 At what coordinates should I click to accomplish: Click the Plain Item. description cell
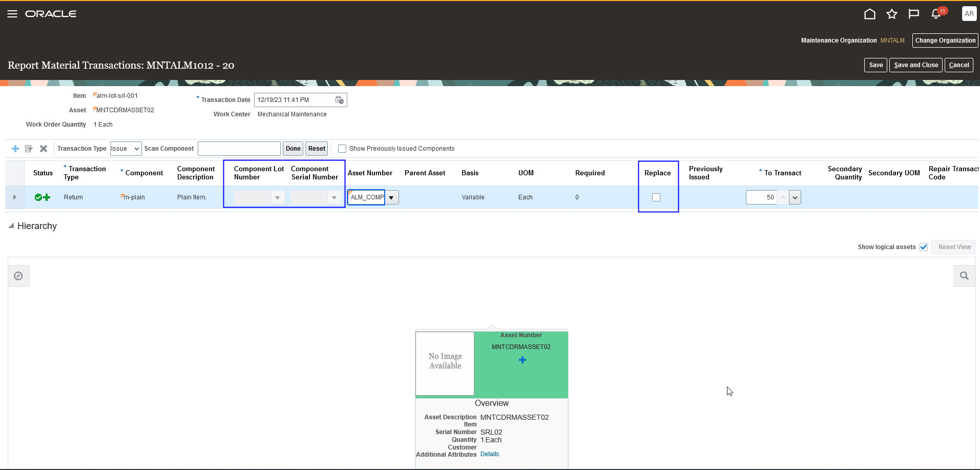tap(192, 197)
